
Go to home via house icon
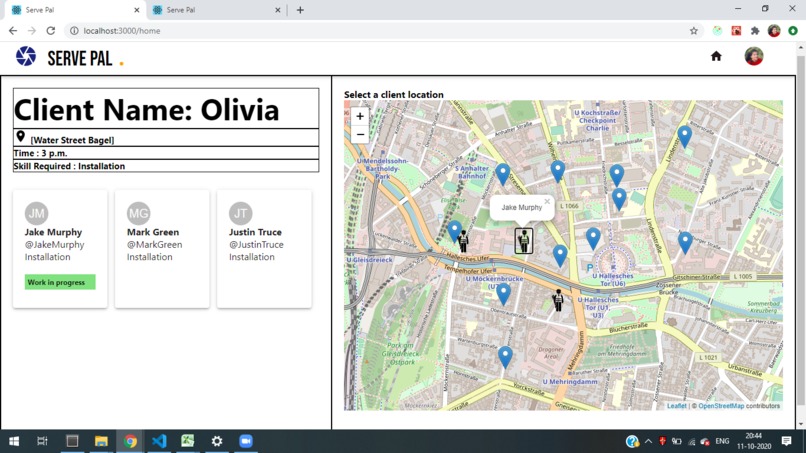coord(716,56)
